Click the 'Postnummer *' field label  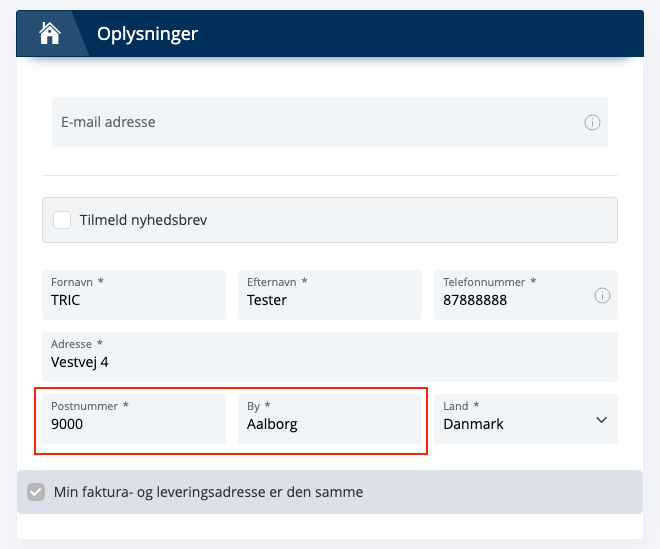click(x=90, y=407)
